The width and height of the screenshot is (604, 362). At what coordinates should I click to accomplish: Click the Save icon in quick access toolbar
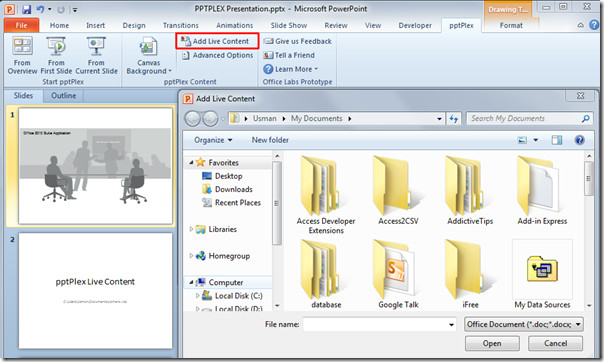[26, 9]
